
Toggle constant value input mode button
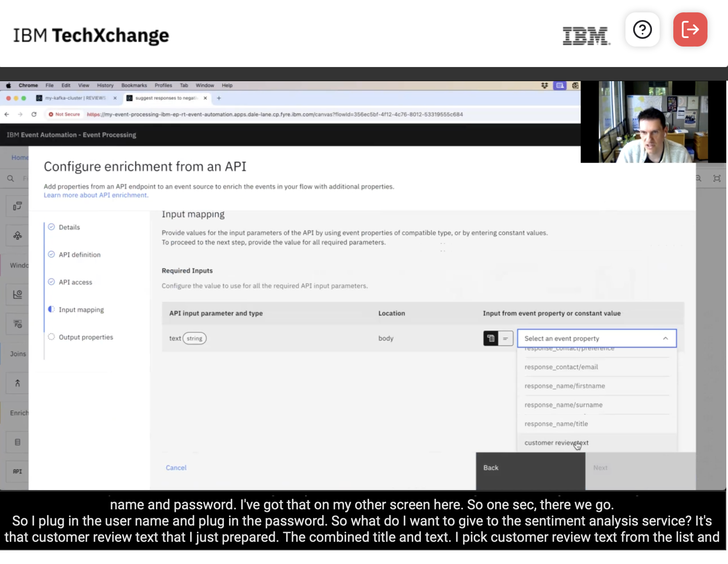click(505, 339)
